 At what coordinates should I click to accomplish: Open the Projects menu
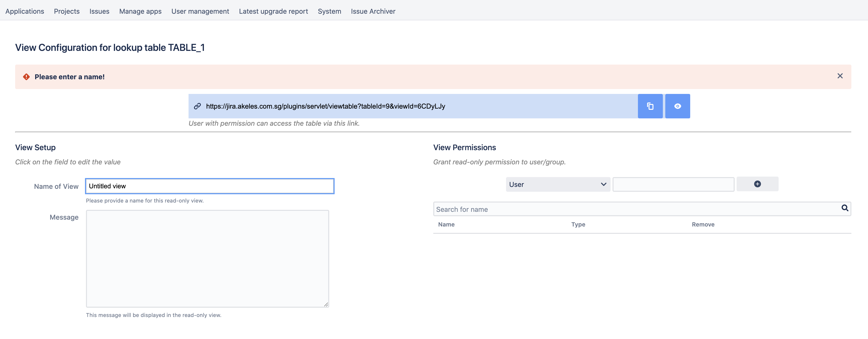[x=67, y=11]
